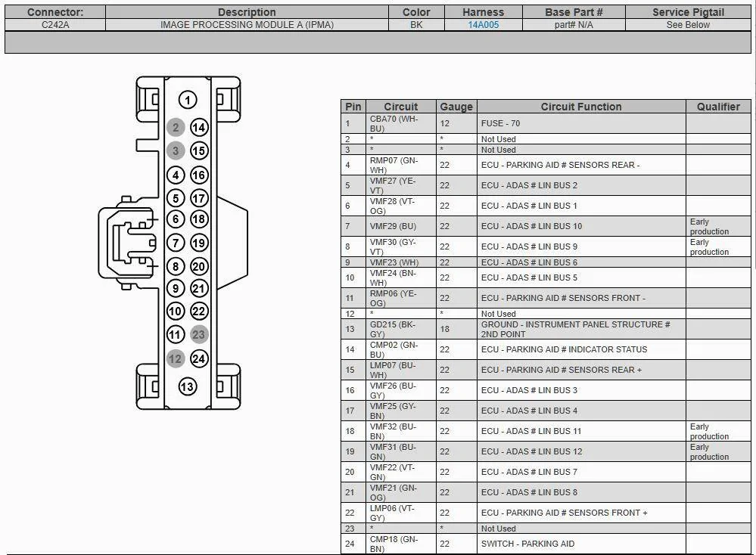
Task: Click the Circuit Function column header
Action: [581, 107]
